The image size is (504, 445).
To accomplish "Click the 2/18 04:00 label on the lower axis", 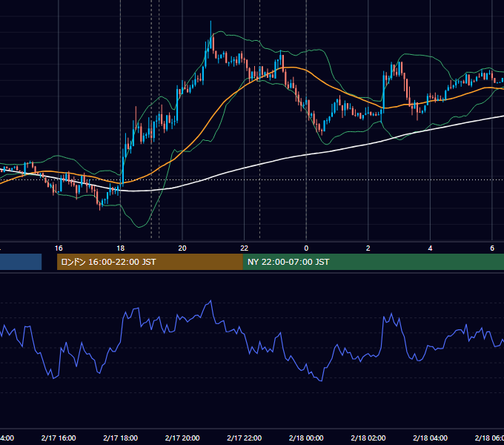I will coord(430,438).
